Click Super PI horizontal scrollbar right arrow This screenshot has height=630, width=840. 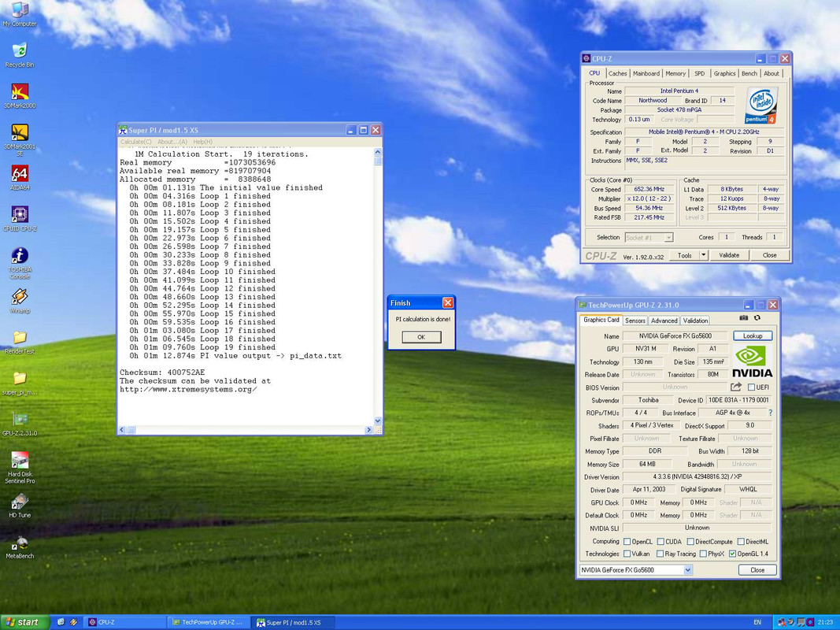(x=368, y=430)
